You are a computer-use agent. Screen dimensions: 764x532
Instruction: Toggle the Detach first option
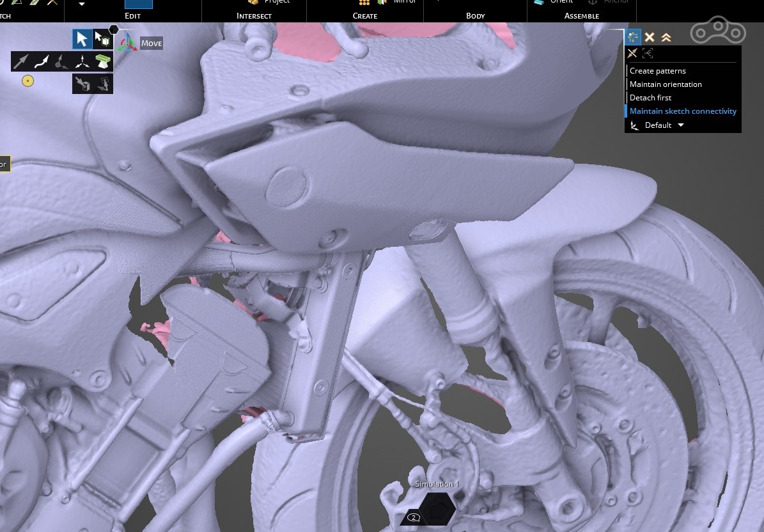[x=650, y=98]
